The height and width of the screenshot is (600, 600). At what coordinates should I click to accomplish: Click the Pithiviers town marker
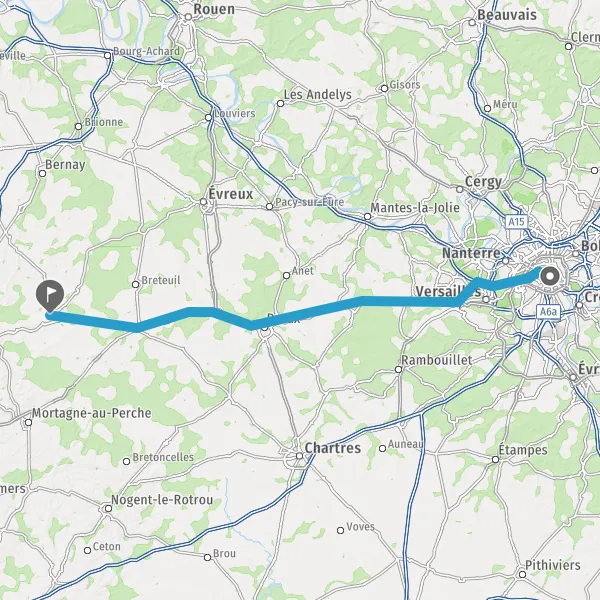(x=522, y=574)
